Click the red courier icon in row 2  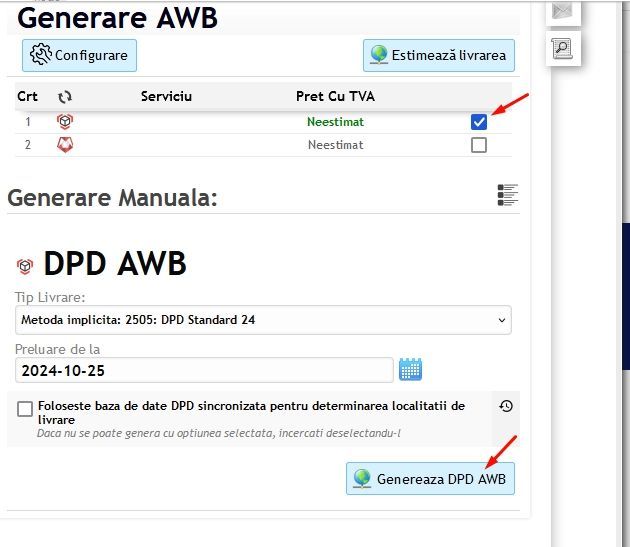click(65, 145)
